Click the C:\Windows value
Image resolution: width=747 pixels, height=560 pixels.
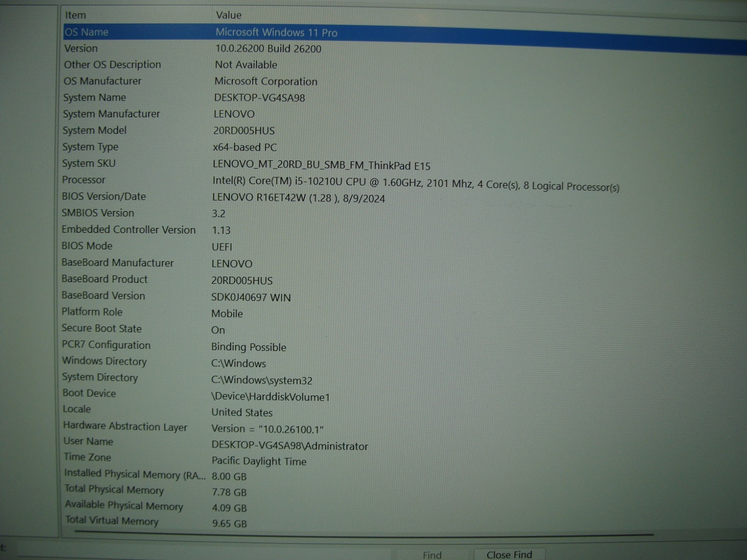point(239,363)
